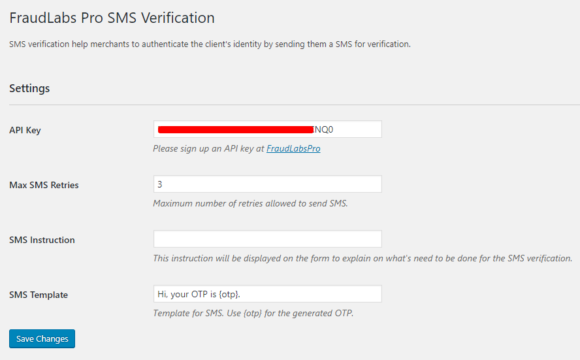Click the red redacted bar in API Key
Viewport: 580px width, 360px height.
click(236, 129)
